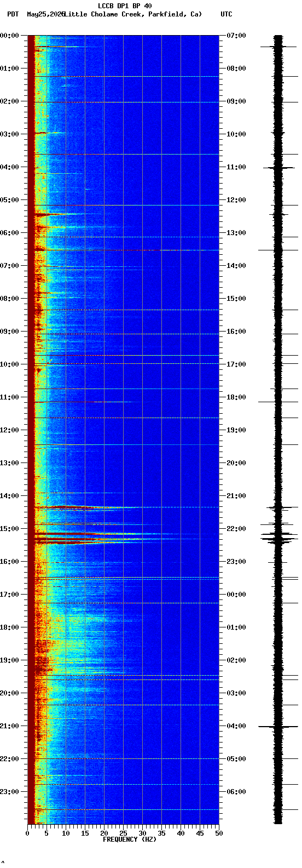
Task: Click the "30" frequency axis label
Action: pyautogui.click(x=142, y=833)
